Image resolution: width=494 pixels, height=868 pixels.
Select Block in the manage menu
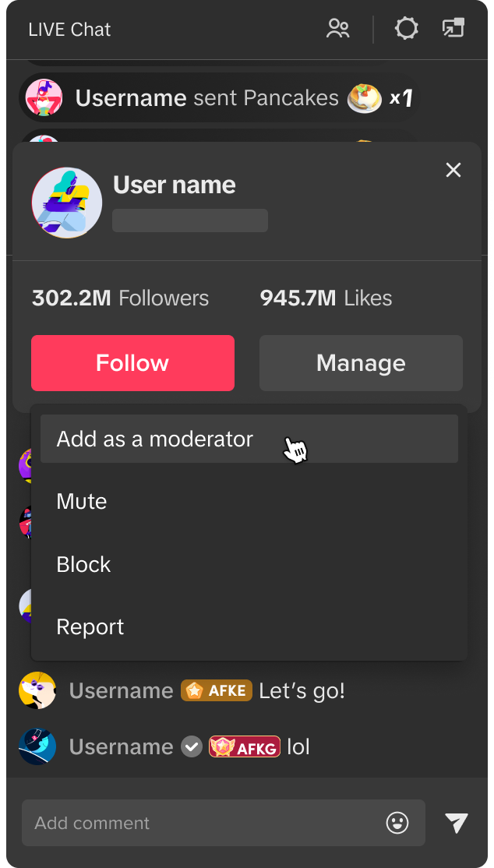click(84, 565)
